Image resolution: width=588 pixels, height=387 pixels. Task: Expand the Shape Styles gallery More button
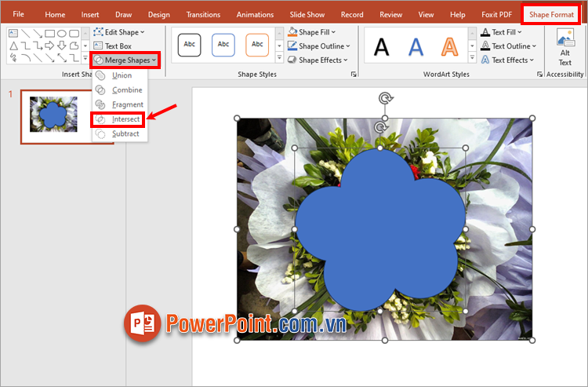tap(279, 58)
